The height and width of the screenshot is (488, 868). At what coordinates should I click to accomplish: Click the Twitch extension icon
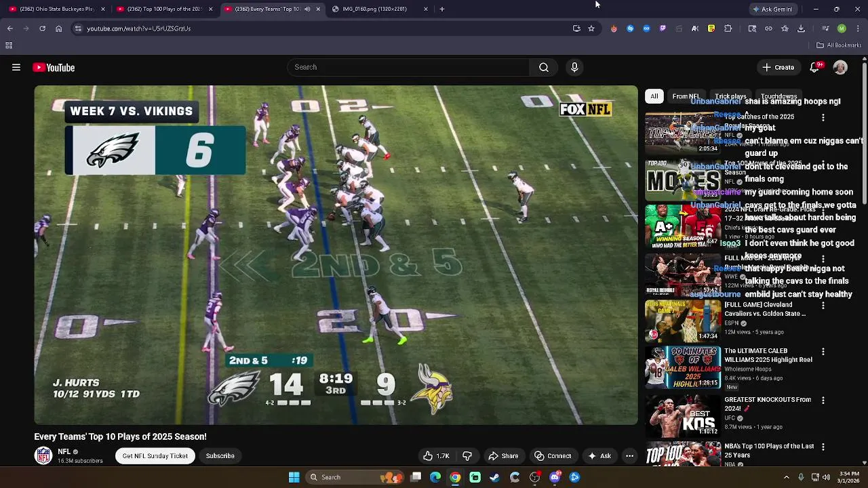(x=663, y=28)
